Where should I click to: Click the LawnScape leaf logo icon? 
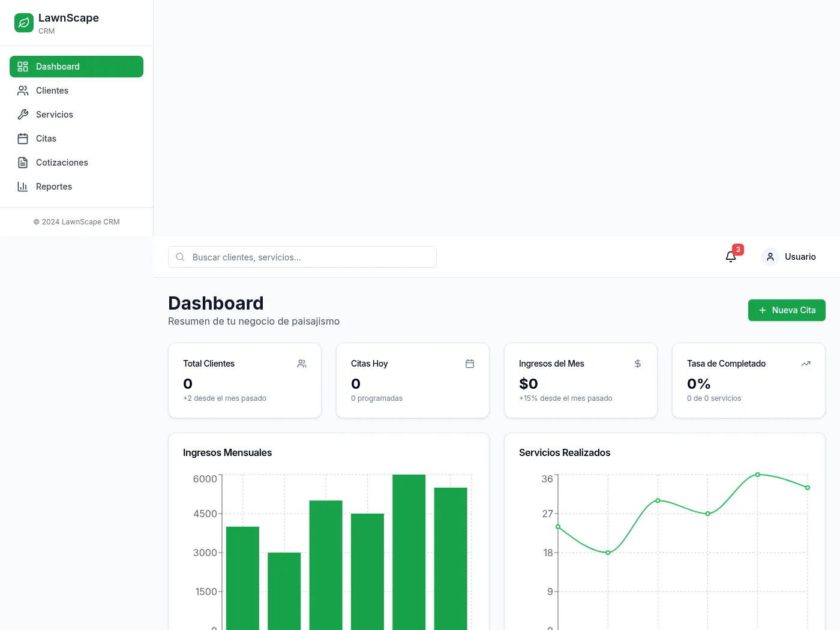pyautogui.click(x=24, y=23)
